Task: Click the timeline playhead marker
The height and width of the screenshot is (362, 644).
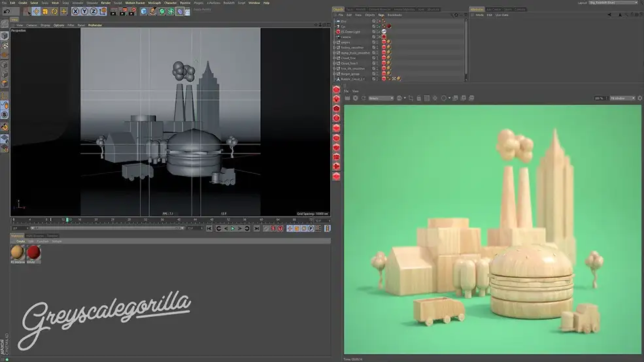Action: coord(67,220)
